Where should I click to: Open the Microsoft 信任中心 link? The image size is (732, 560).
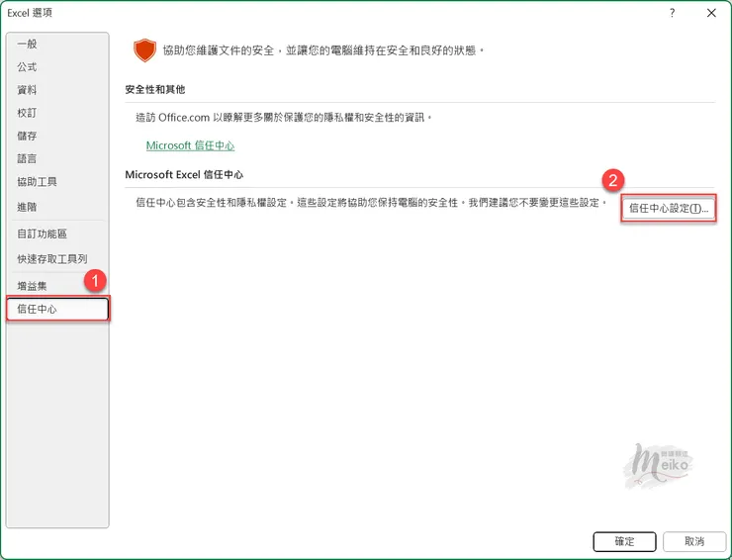point(191,145)
